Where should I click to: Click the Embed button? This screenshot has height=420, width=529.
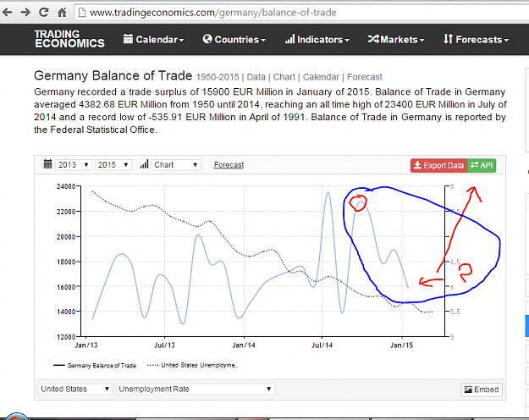click(x=482, y=390)
